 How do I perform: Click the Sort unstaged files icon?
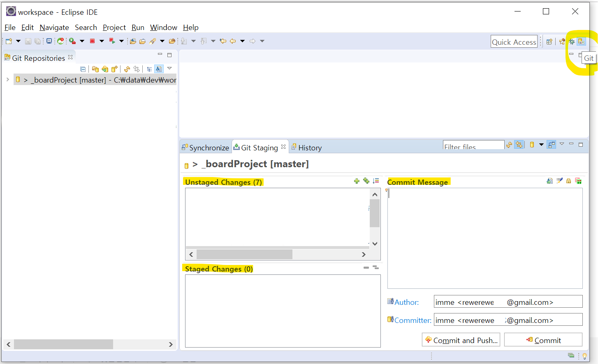pos(376,181)
